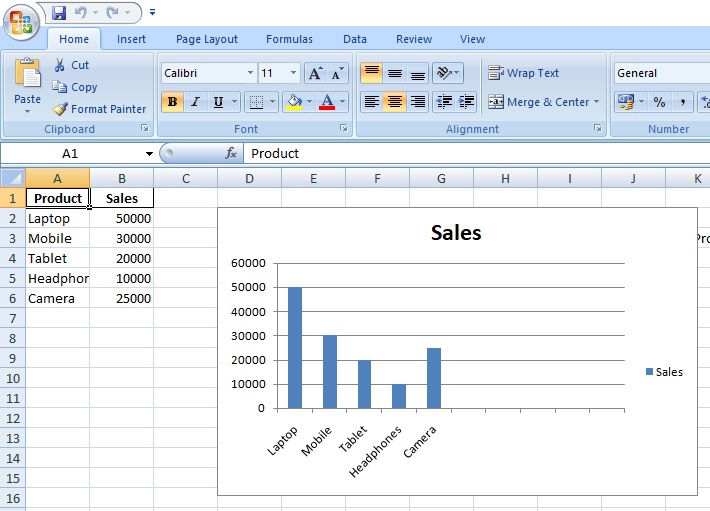The width and height of the screenshot is (710, 511).
Task: Click the Save icon in Quick Access toolbar
Action: pyautogui.click(x=59, y=13)
